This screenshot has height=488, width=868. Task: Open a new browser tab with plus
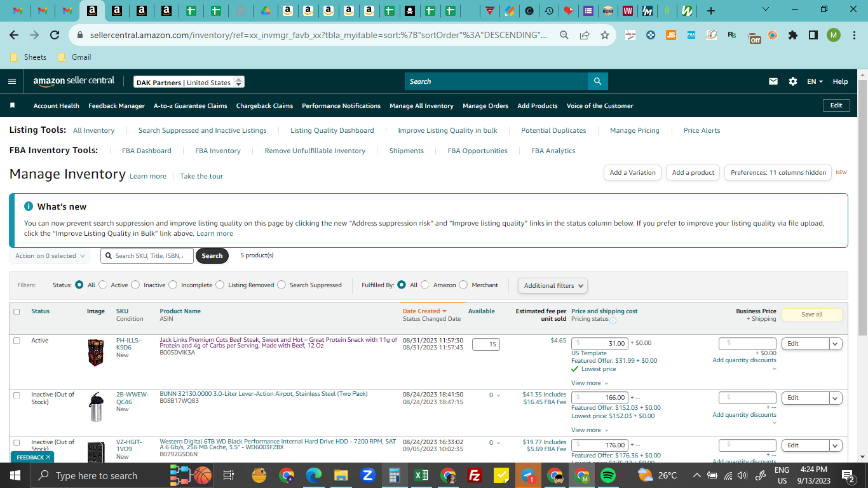click(x=711, y=11)
